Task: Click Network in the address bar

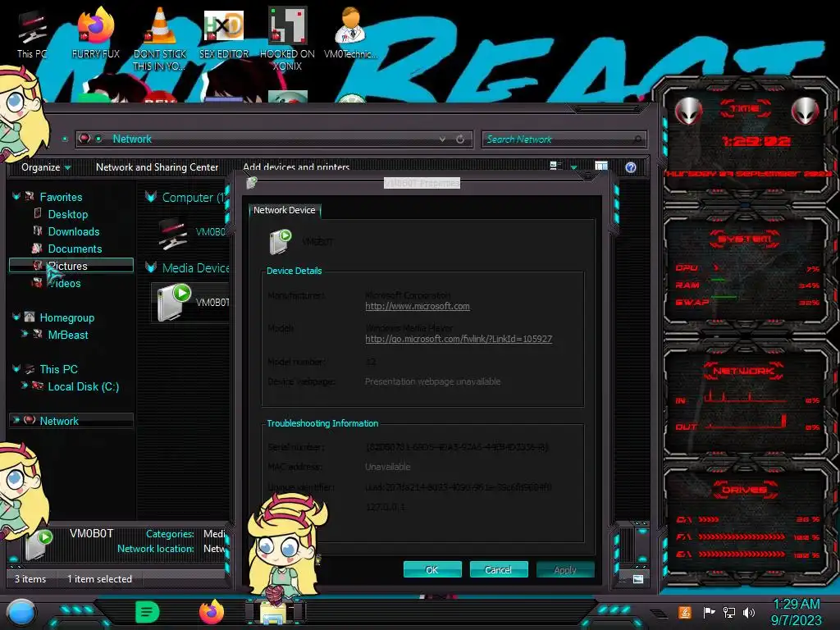Action: click(132, 139)
